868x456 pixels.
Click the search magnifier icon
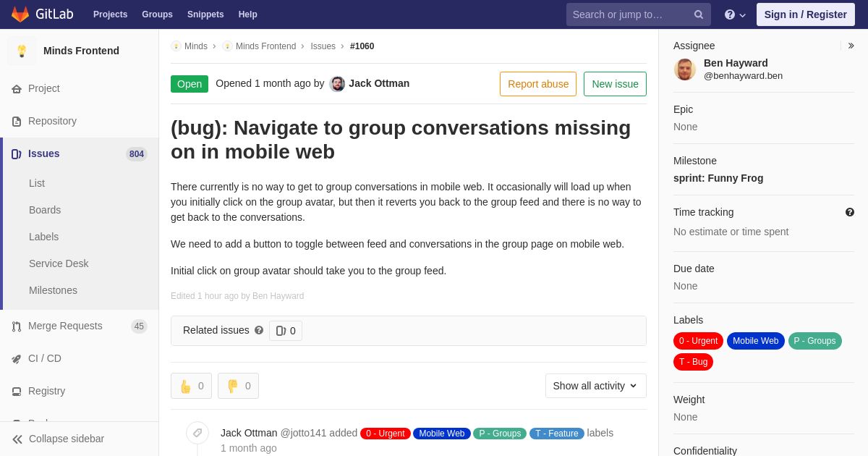(698, 14)
